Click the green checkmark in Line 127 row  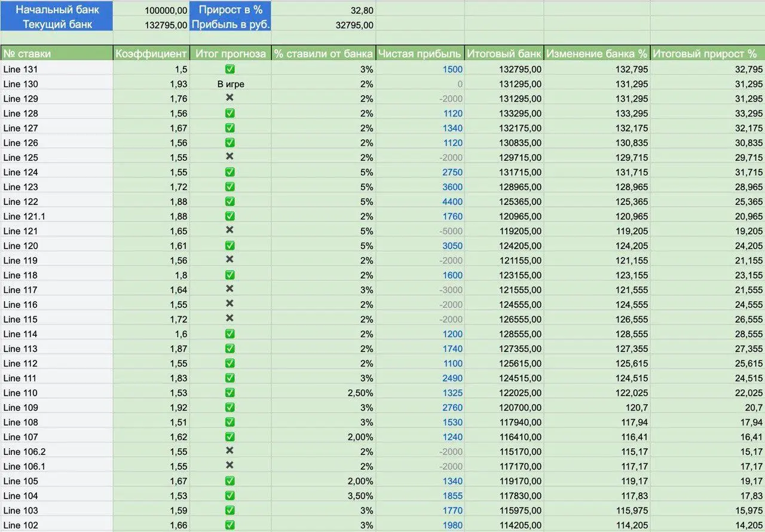pos(230,128)
